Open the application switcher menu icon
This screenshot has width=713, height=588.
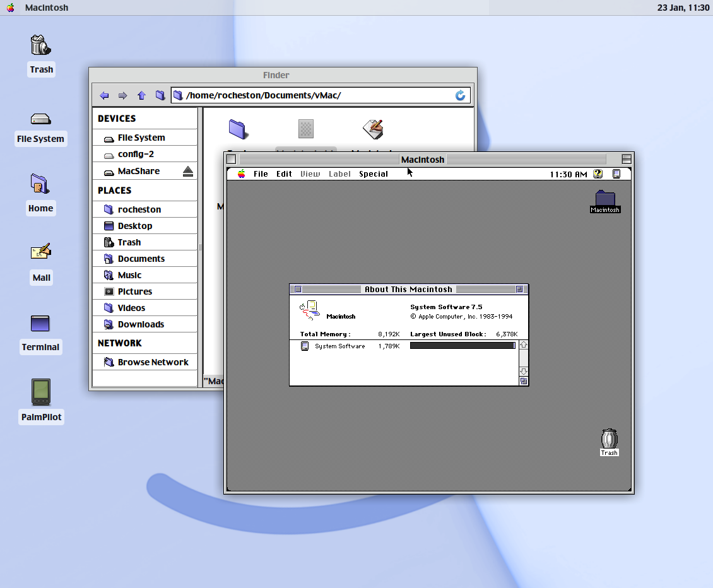point(616,173)
